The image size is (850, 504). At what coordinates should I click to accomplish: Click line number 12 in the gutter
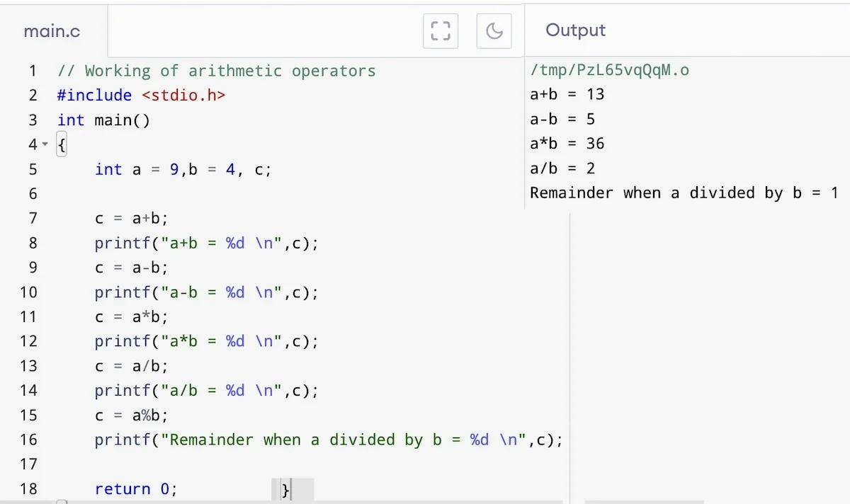28,341
